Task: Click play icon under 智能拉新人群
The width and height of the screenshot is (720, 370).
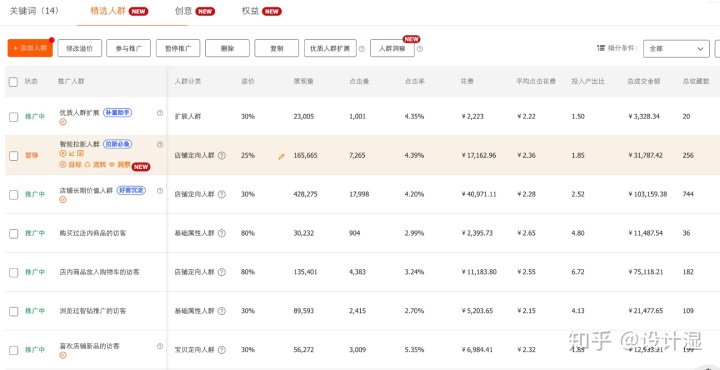Action: pos(63,153)
